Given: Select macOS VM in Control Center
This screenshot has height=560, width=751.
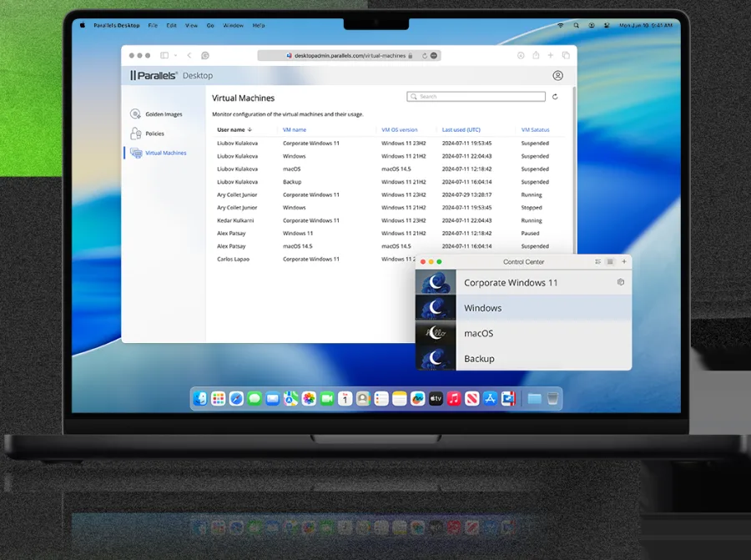Looking at the screenshot, I should coord(523,334).
